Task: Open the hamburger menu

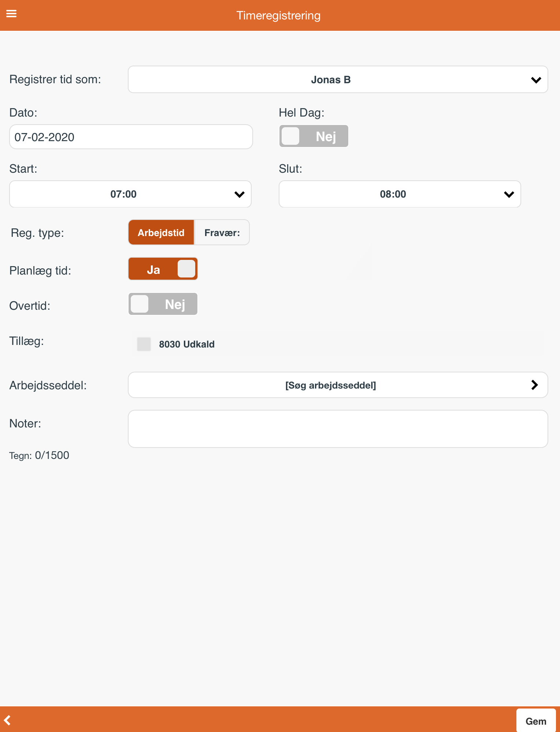Action: [x=11, y=14]
